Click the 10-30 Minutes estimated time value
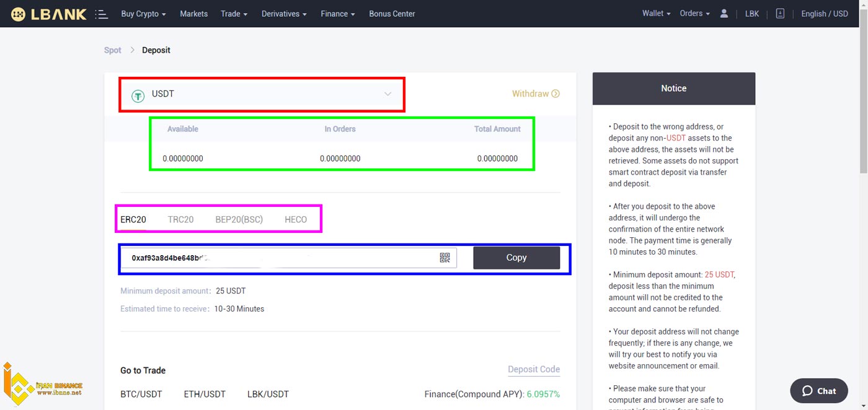The width and height of the screenshot is (868, 410). click(x=239, y=308)
